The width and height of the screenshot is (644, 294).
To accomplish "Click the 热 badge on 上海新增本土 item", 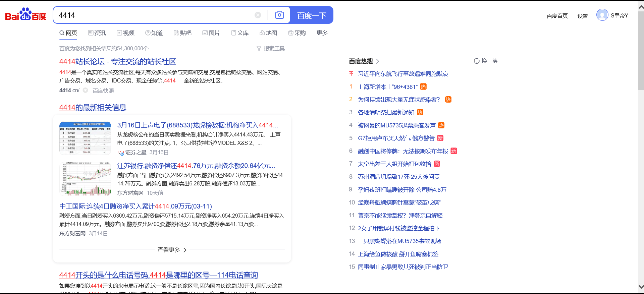I will [x=423, y=87].
